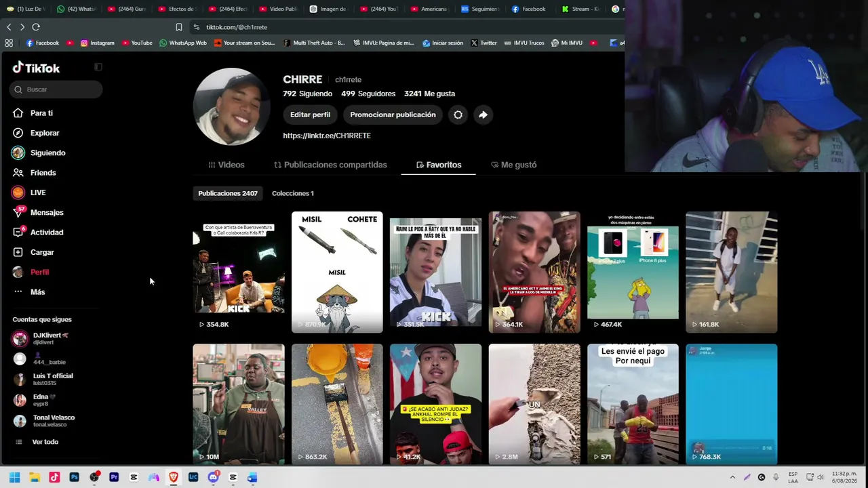Select Cargar to upload a video
This screenshot has height=488, width=868.
coord(33,252)
